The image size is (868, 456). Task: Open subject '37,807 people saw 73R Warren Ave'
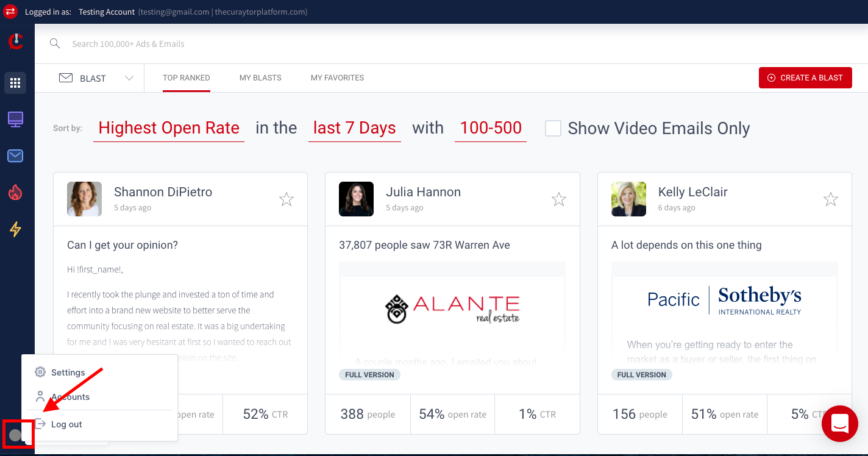tap(424, 245)
